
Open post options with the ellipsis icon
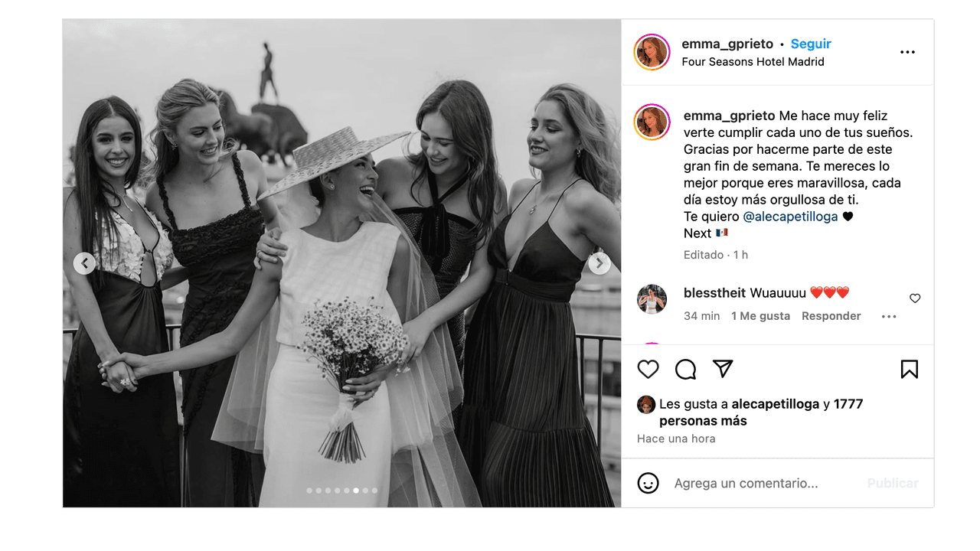[907, 51]
